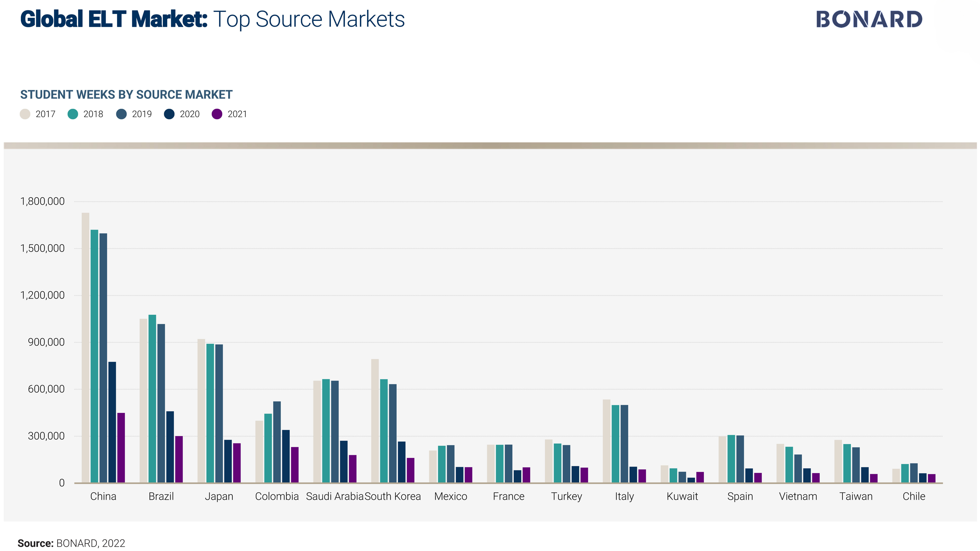Click Kuwait's purple 2021 bar
980x551 pixels.
[700, 478]
